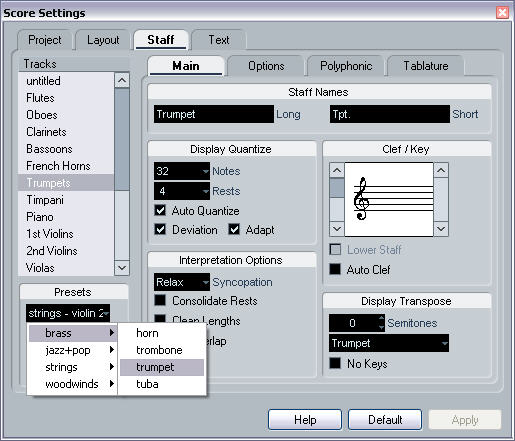The height and width of the screenshot is (441, 515).
Task: Toggle the Auto Quantize checkbox
Action: (160, 210)
